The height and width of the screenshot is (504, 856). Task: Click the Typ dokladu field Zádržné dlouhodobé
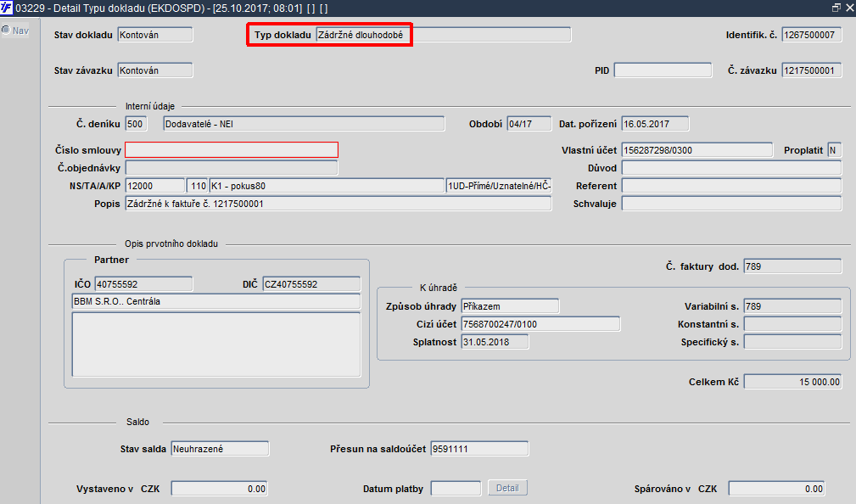point(444,35)
